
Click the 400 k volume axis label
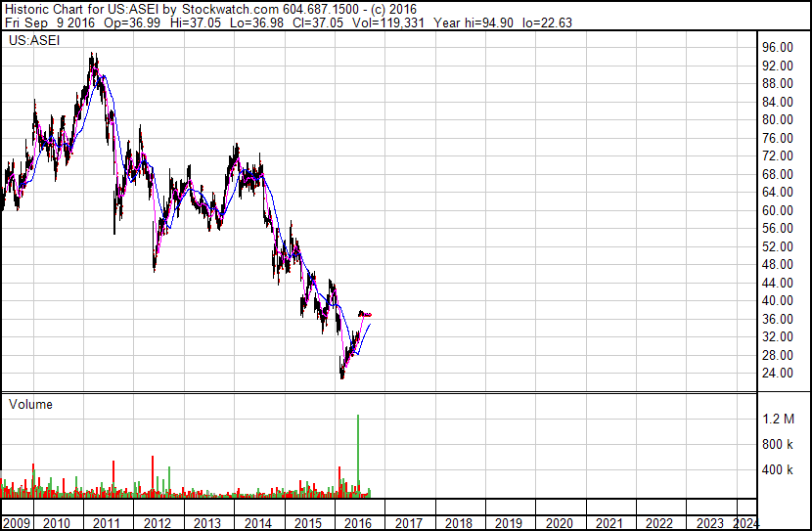point(778,469)
